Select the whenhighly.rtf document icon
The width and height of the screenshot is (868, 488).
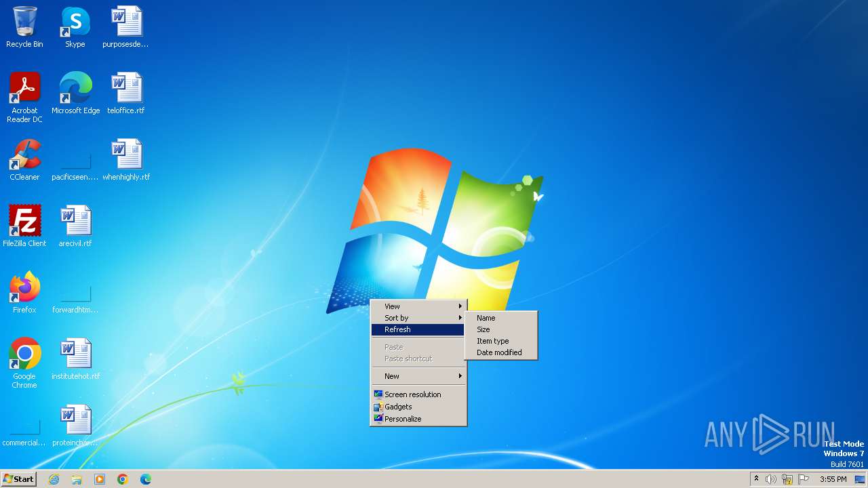pos(126,160)
